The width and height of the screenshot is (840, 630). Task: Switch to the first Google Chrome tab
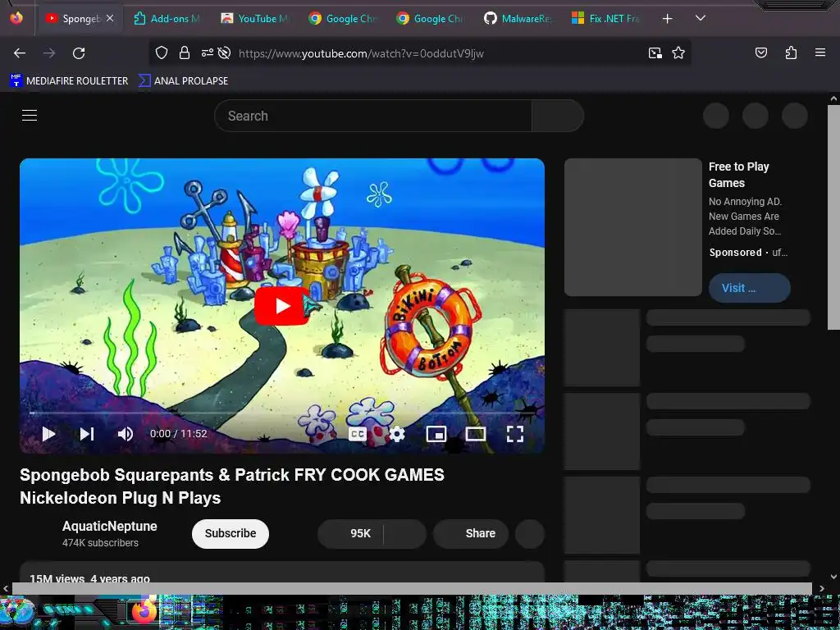pos(343,19)
